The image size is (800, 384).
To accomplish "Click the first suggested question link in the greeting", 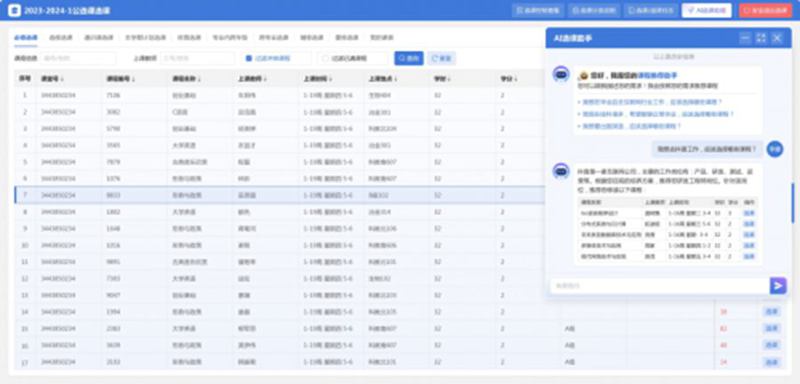I will point(652,102).
